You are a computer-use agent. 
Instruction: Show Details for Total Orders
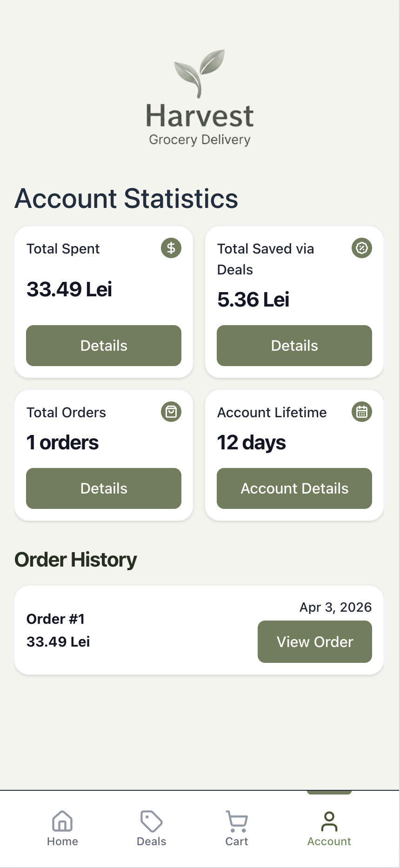click(x=104, y=488)
